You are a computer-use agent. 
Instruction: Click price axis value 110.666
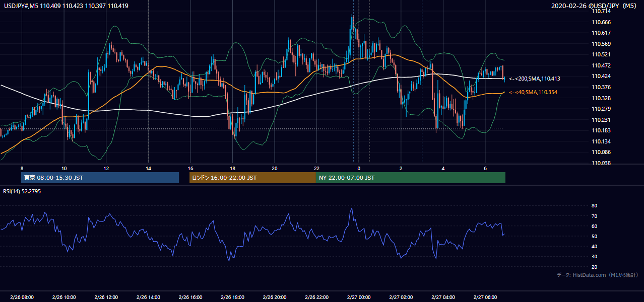pyautogui.click(x=601, y=22)
